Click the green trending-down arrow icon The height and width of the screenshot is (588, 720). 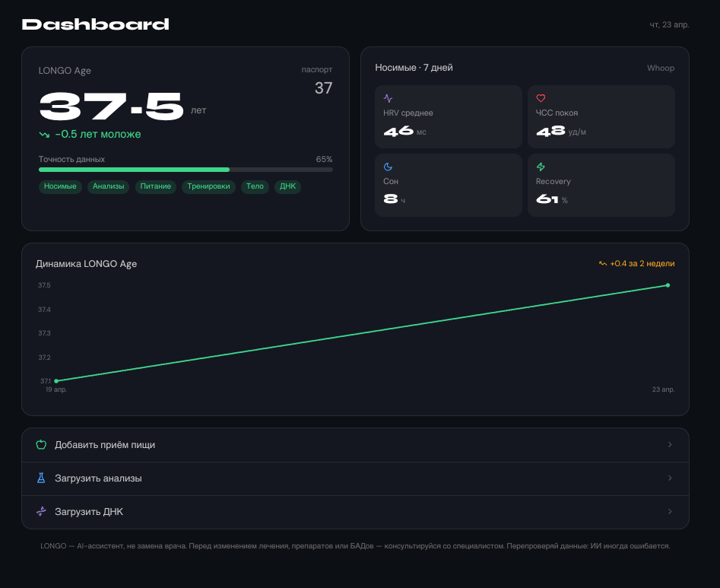[x=44, y=135]
